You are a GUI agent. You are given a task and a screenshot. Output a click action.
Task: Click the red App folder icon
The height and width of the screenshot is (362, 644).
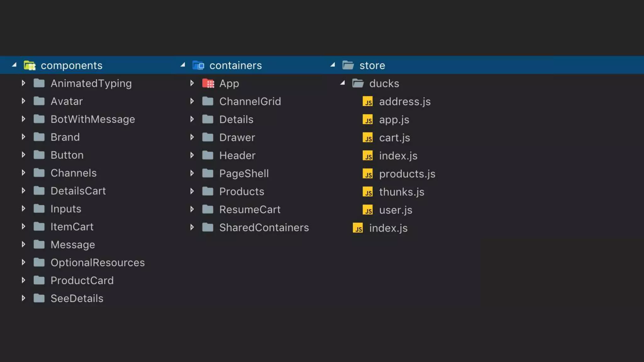point(208,83)
